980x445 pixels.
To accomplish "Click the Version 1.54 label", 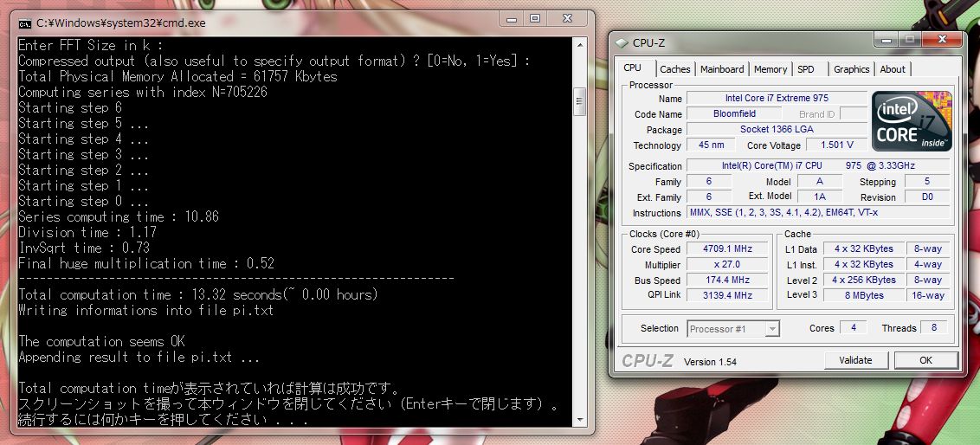I will 711,362.
